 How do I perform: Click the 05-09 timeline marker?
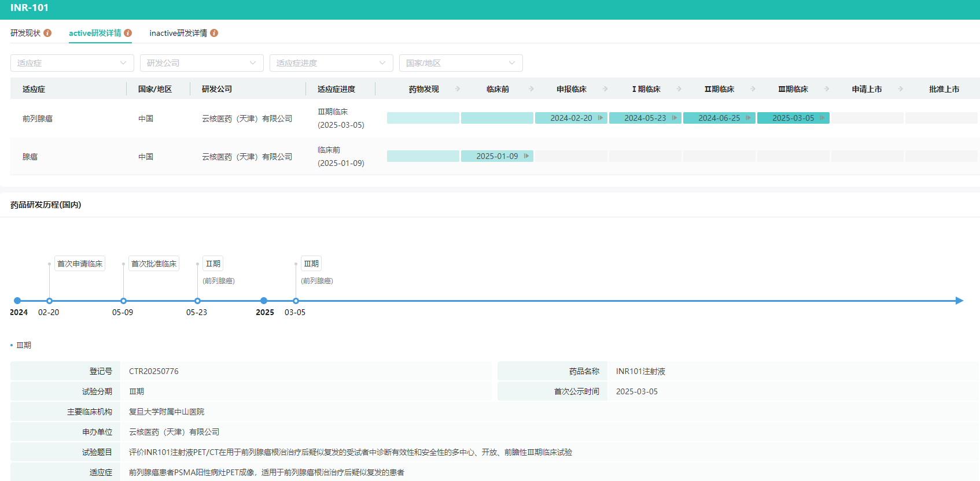(124, 301)
